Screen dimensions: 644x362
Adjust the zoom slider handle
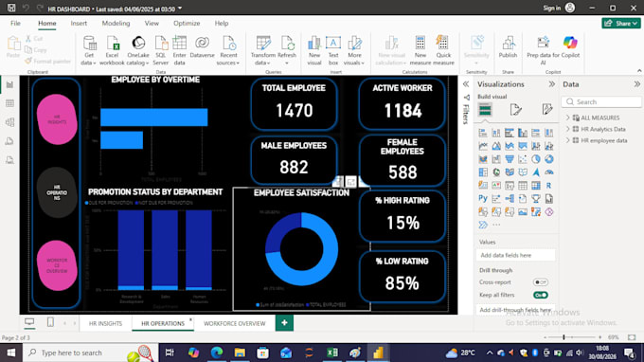coord(563,337)
